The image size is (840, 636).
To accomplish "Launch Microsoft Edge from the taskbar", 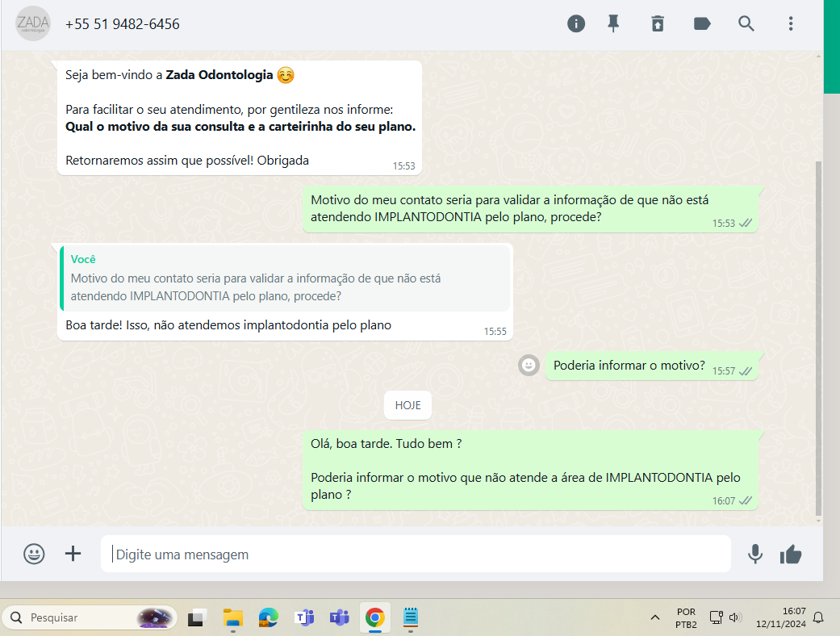I will click(x=269, y=617).
